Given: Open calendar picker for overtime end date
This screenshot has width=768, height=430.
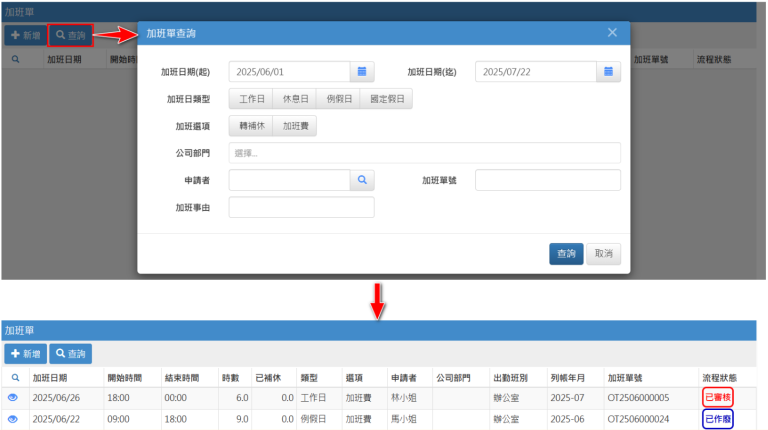Looking at the screenshot, I should [x=609, y=72].
